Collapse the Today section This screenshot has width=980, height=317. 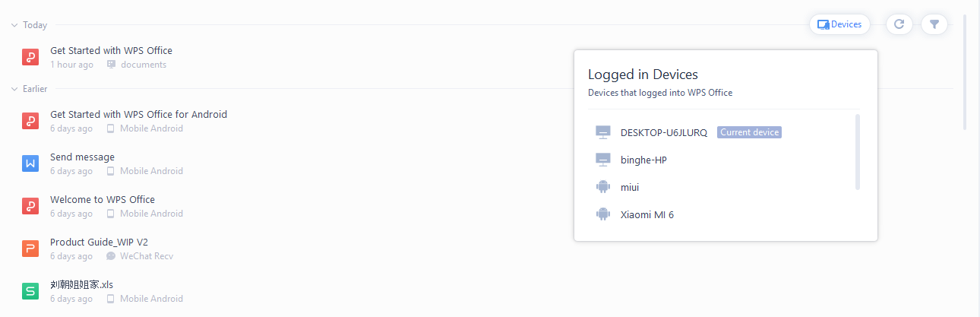[14, 25]
